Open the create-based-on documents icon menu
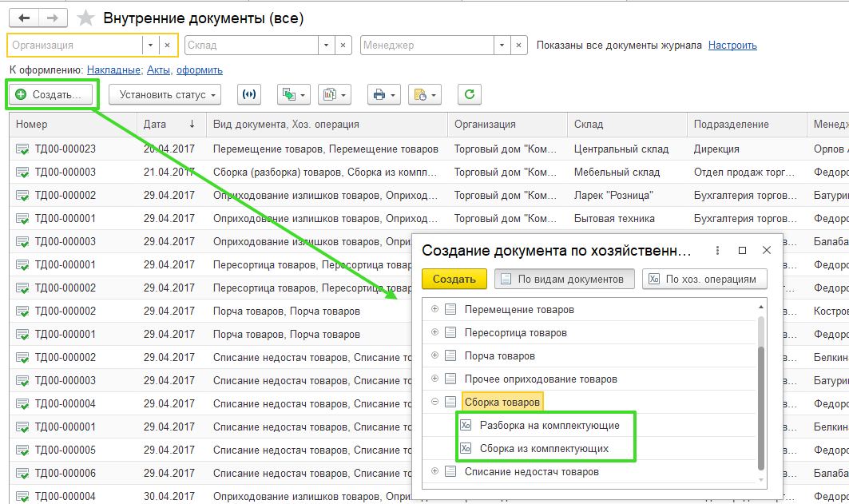 [293, 95]
